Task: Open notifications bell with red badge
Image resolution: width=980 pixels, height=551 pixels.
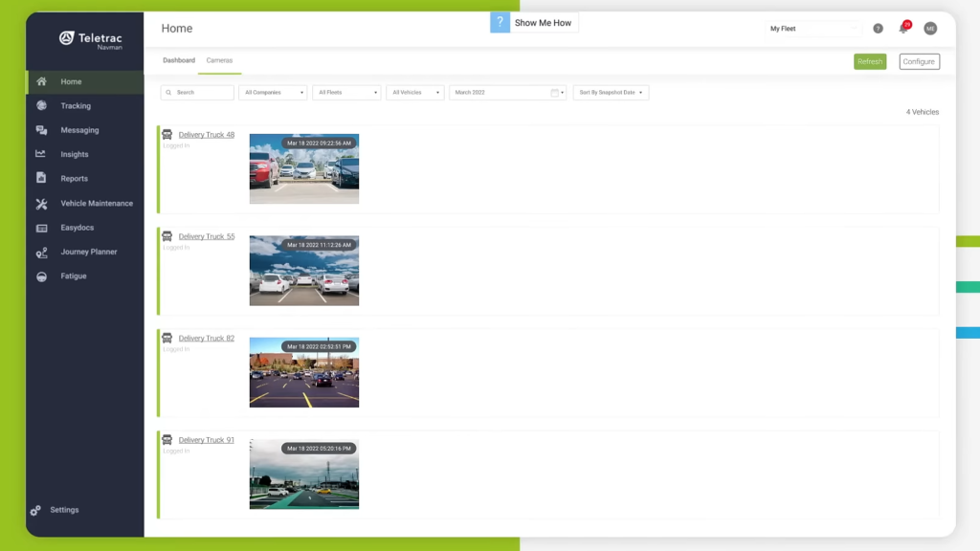Action: coord(903,28)
